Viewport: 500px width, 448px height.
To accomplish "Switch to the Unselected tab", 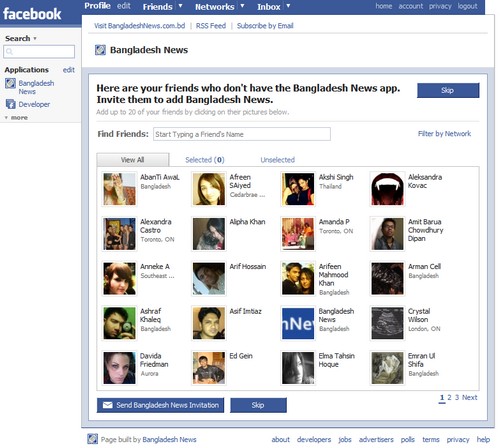I will coord(278,160).
